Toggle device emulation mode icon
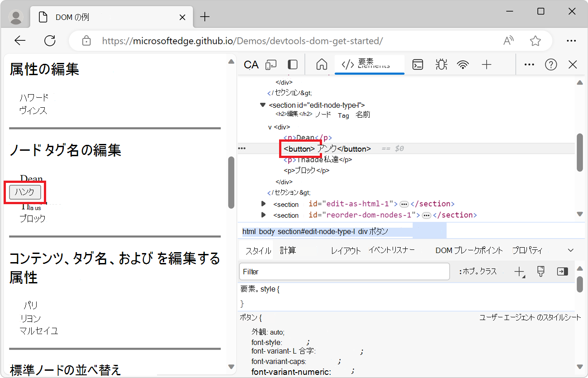Image resolution: width=588 pixels, height=378 pixels. [x=270, y=65]
